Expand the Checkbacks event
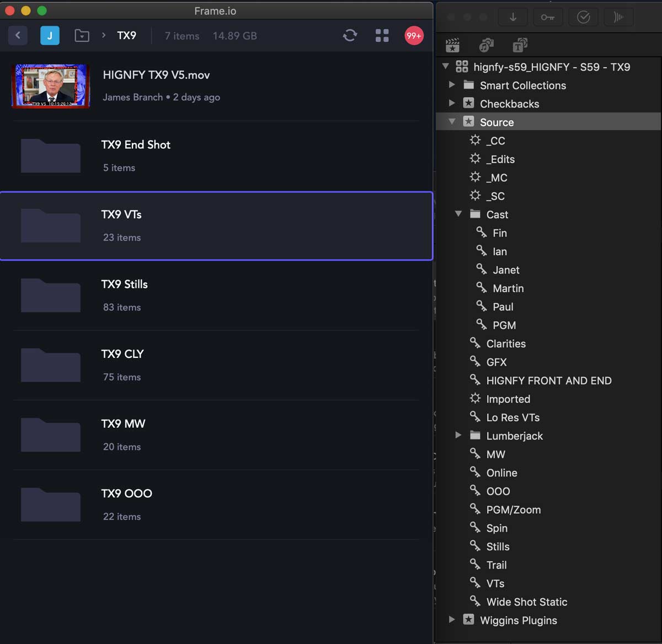This screenshot has height=644, width=662. (452, 103)
